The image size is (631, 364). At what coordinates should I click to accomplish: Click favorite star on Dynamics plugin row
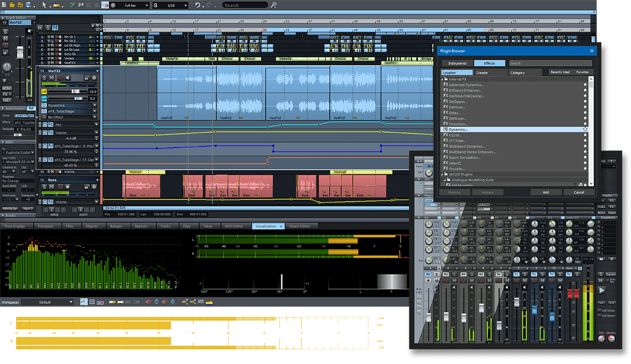click(585, 129)
